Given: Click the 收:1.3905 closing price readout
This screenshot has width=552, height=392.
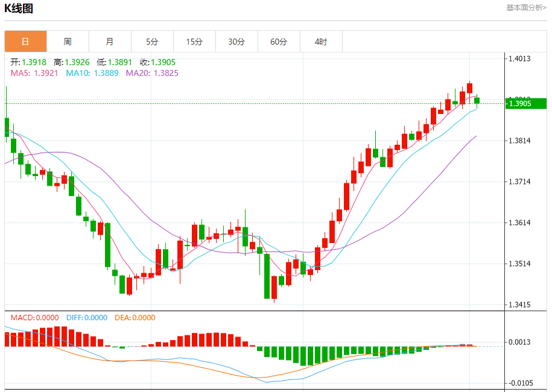Looking at the screenshot, I should pyautogui.click(x=158, y=62).
